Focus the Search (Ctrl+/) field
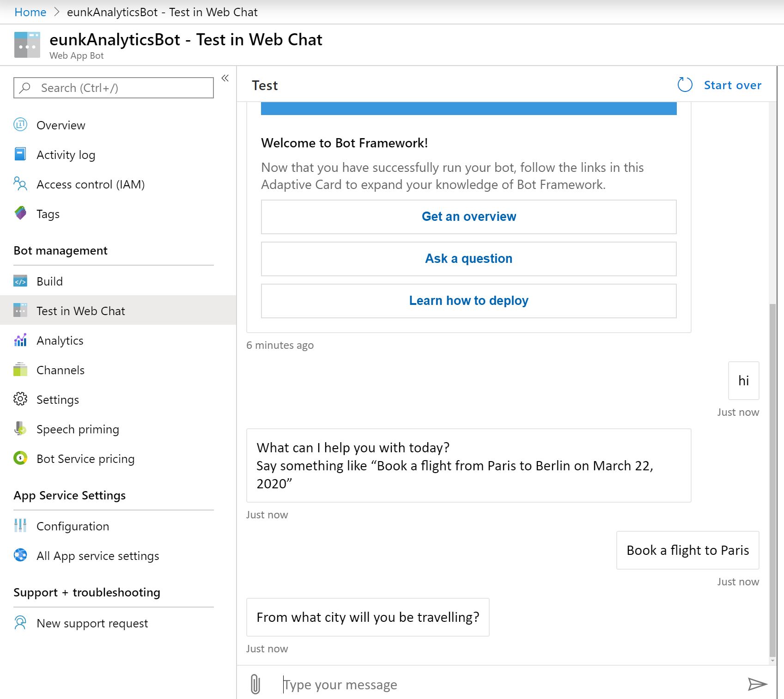 pyautogui.click(x=114, y=88)
